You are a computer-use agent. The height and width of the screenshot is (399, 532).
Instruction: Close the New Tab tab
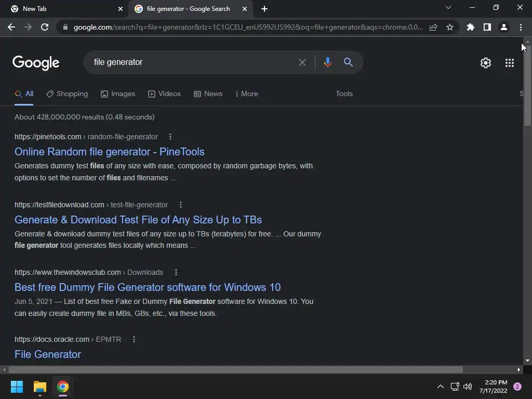121,9
